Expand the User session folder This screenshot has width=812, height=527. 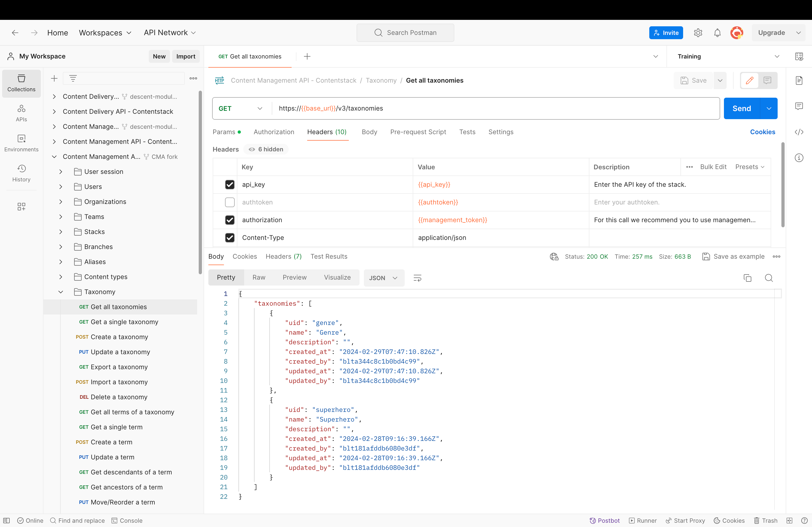61,172
